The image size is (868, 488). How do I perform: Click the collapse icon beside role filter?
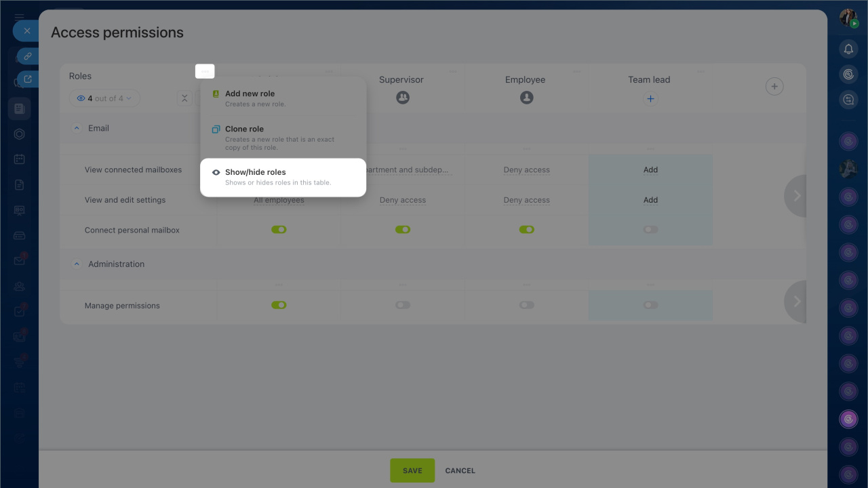pos(184,98)
